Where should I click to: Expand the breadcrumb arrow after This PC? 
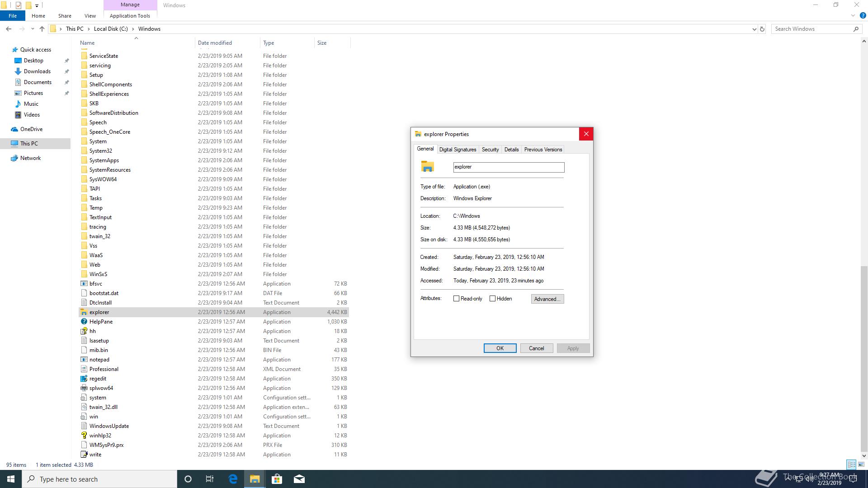coord(88,29)
